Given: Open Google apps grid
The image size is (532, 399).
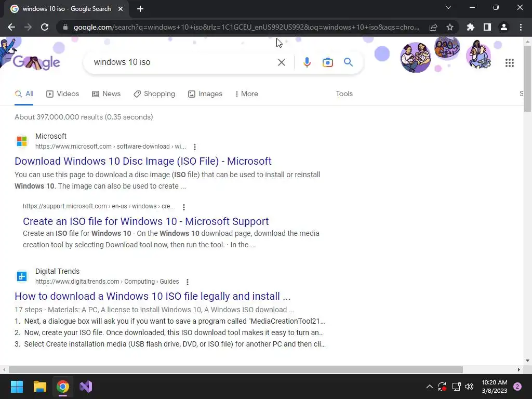Looking at the screenshot, I should tap(509, 63).
